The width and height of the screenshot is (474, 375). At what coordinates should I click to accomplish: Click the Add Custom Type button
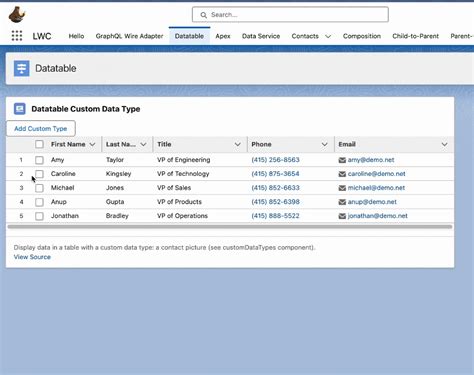(41, 129)
